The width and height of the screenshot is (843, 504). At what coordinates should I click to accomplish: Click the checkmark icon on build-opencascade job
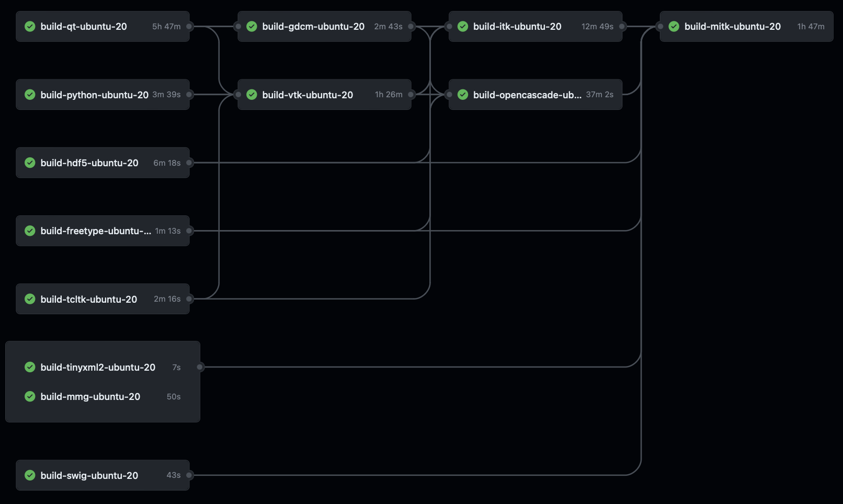[463, 95]
